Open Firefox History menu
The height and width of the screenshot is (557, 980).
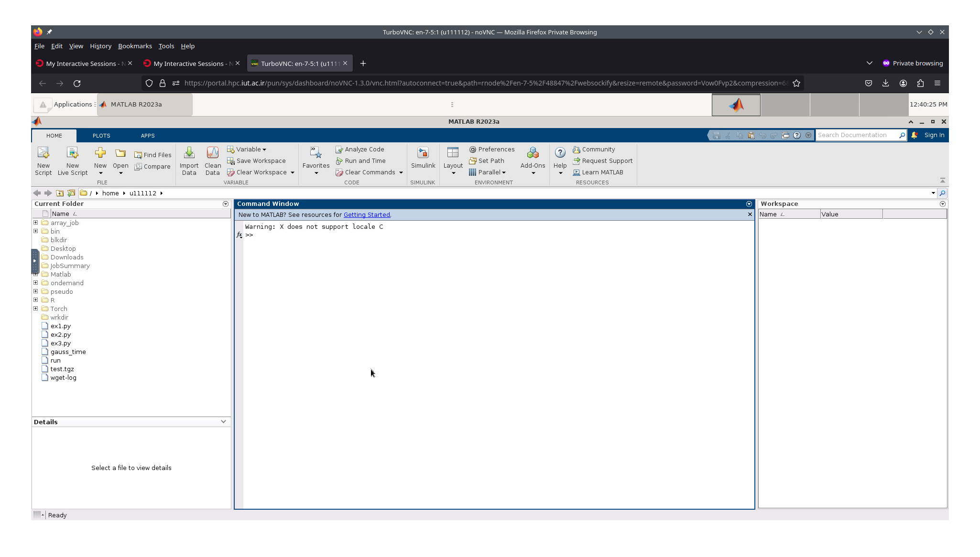(x=100, y=46)
